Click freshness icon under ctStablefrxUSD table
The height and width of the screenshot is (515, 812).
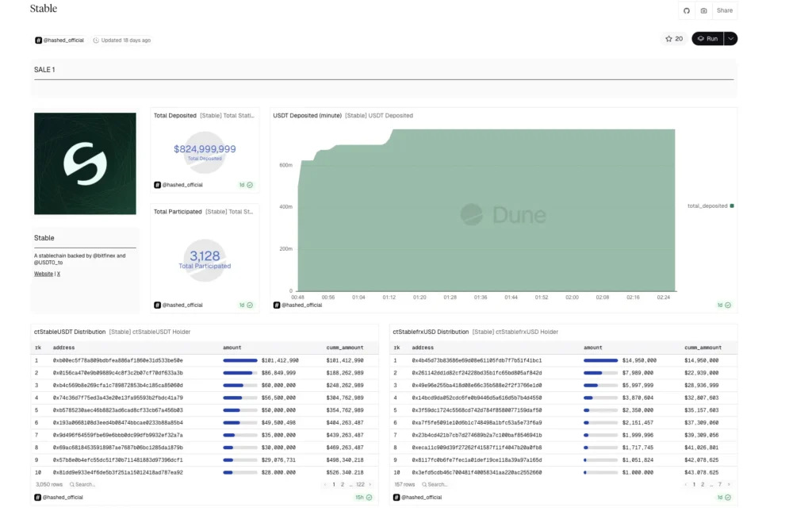tap(727, 498)
